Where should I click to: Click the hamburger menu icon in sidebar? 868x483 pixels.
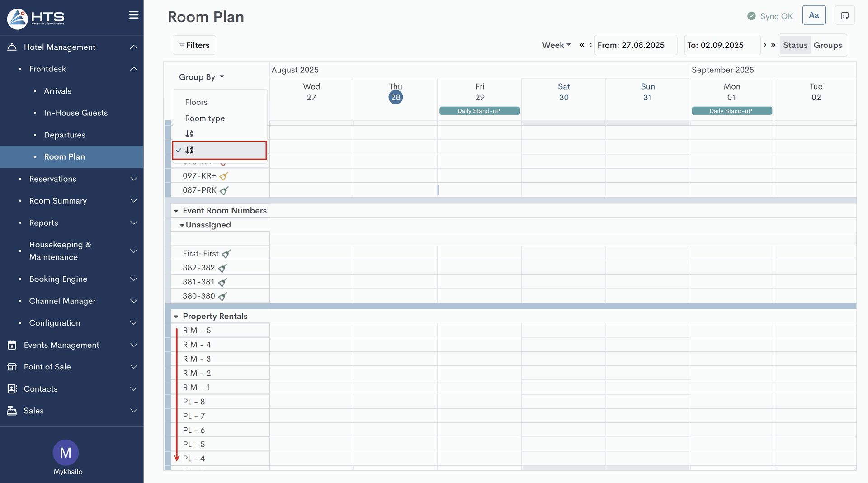click(x=134, y=15)
